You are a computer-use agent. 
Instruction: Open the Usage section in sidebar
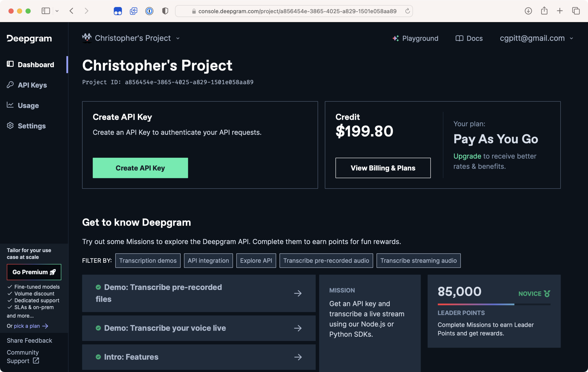[28, 106]
